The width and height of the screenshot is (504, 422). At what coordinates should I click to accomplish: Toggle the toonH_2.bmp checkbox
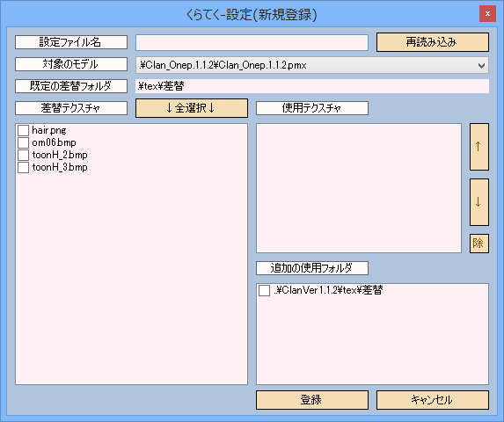point(23,155)
